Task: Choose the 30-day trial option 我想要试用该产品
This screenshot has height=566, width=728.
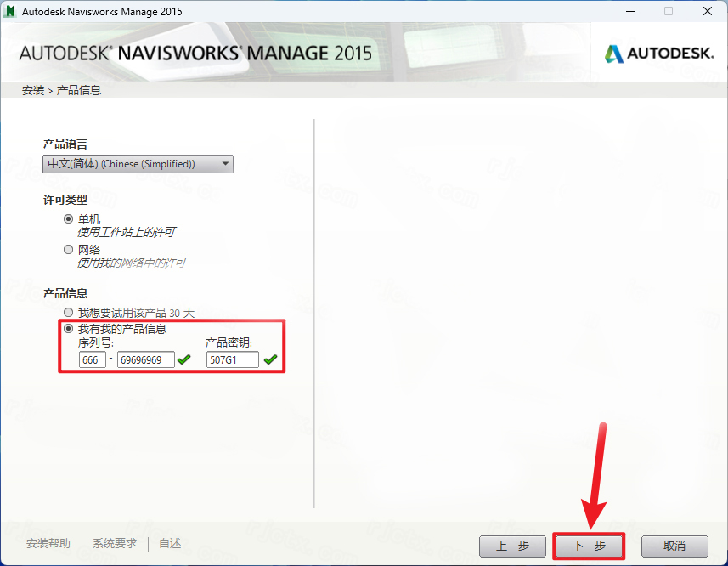Action: point(68,313)
